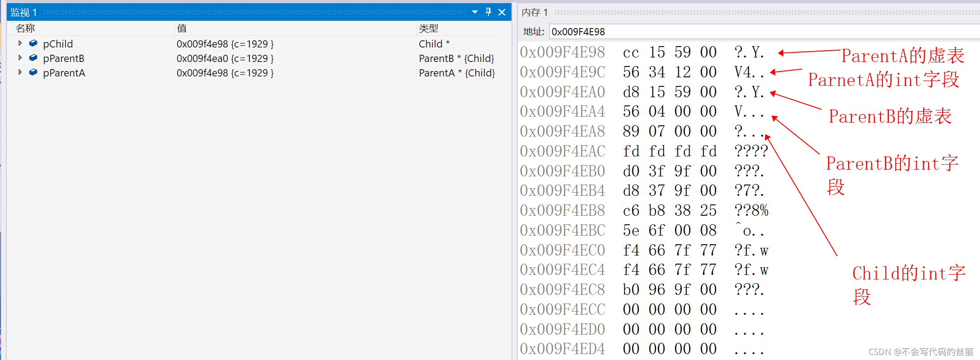Select memory address 0x009F4EC8 row
This screenshot has width=980, height=360.
click(644, 289)
